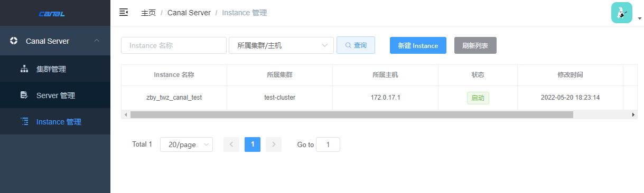
Task: Click the 所属集群 column header
Action: (279, 75)
